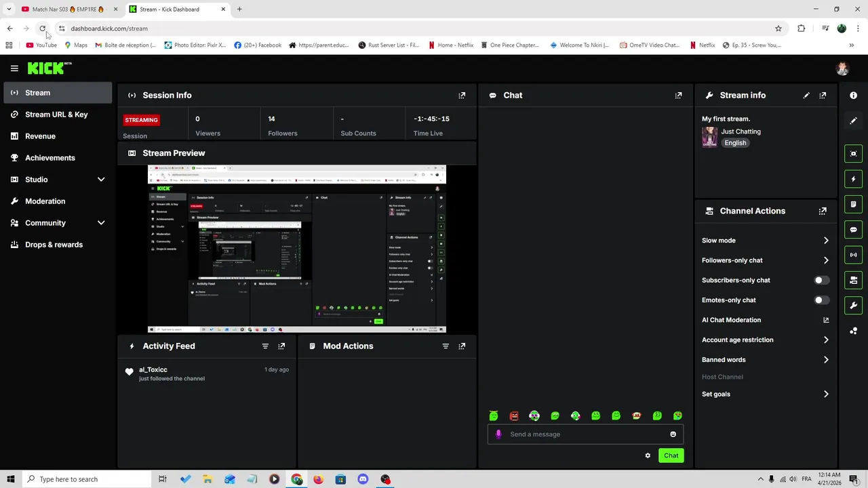Pop out the Channel Actions panel
This screenshot has width=868, height=488.
(823, 211)
